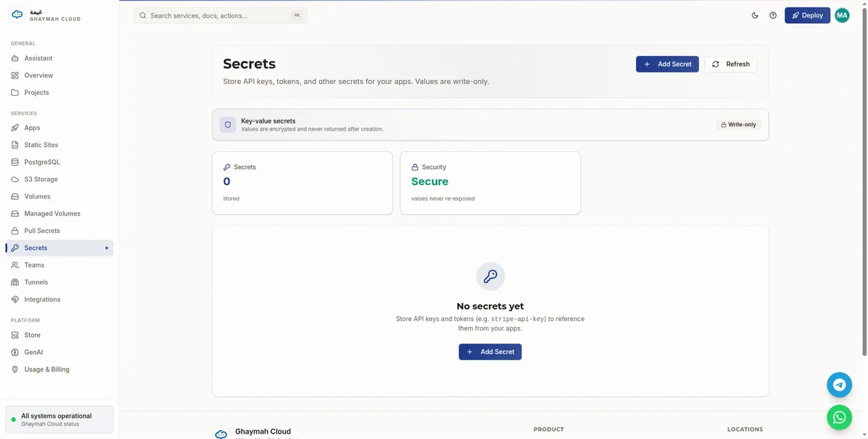
Task: Click the Pull Secrets lock icon
Action: pos(15,231)
